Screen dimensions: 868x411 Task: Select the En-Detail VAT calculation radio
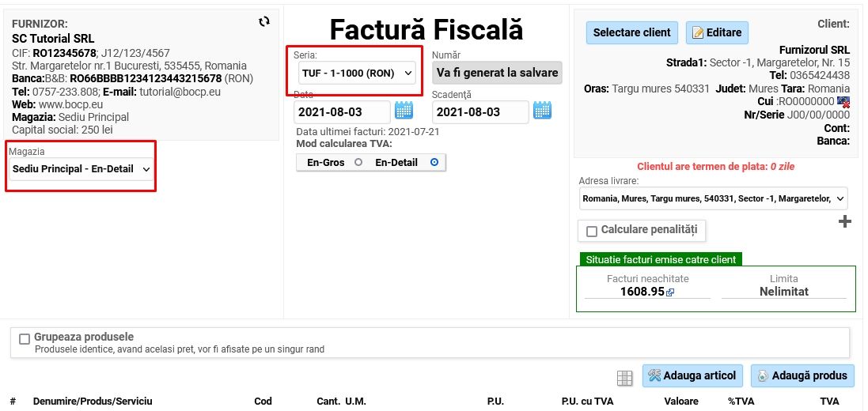point(434,163)
